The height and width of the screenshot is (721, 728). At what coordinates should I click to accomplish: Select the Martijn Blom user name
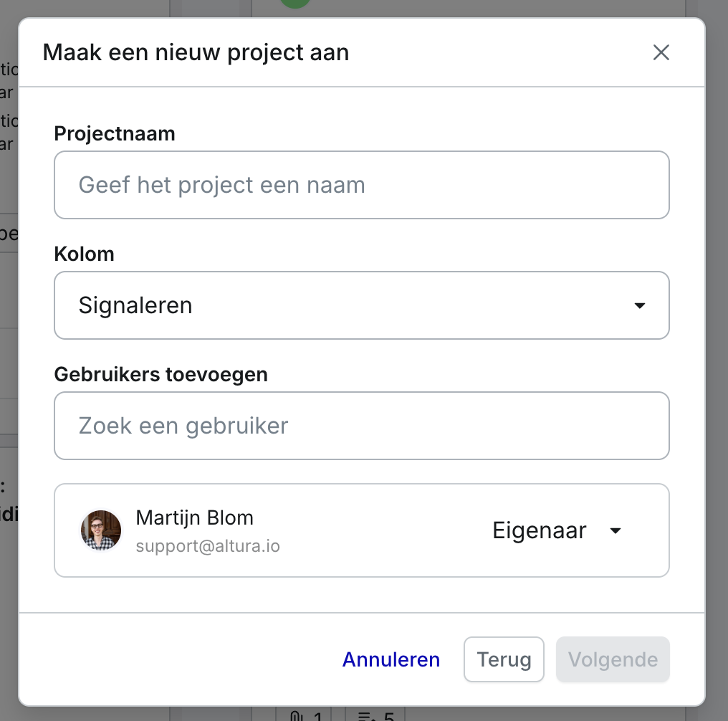(x=194, y=517)
